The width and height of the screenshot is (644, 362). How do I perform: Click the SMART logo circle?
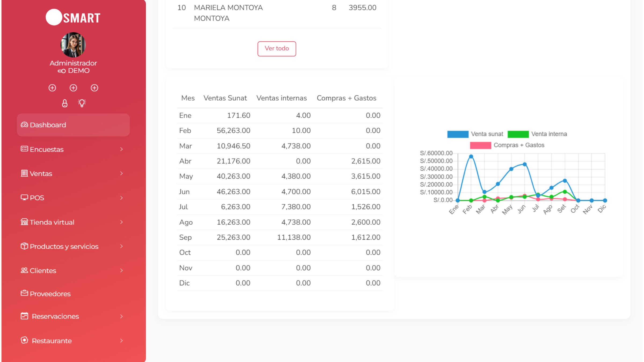point(54,17)
